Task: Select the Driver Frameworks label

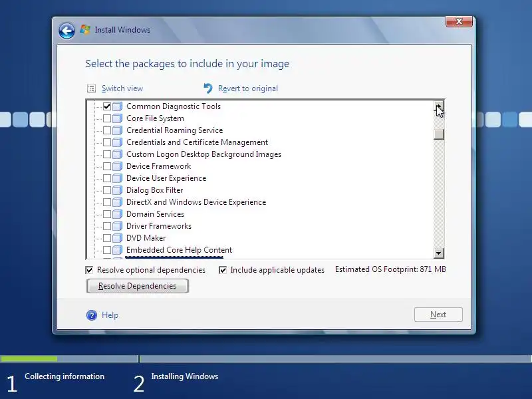Action: (x=159, y=226)
